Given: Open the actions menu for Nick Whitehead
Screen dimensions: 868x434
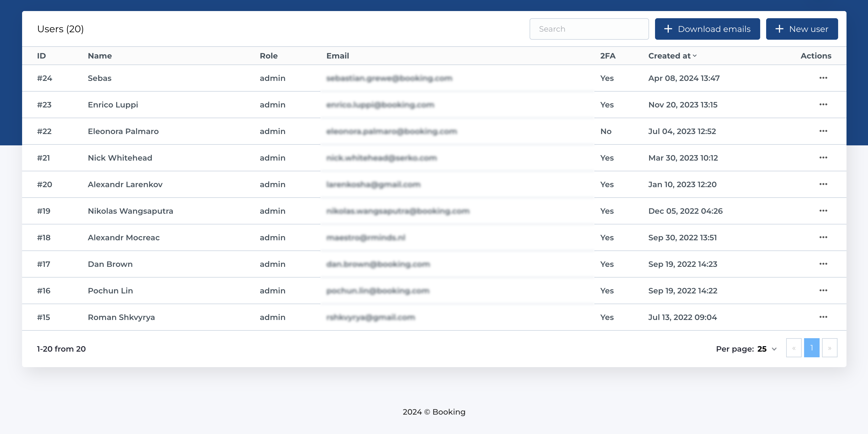Looking at the screenshot, I should (823, 158).
